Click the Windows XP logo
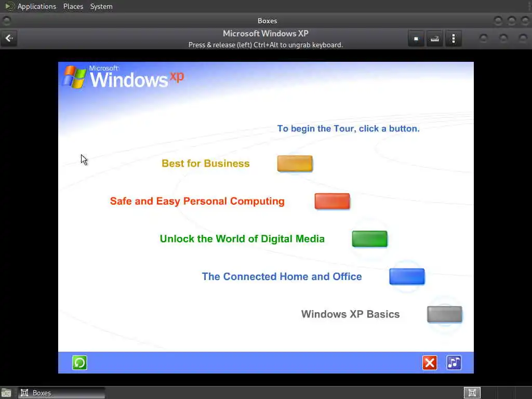The image size is (532, 399). pos(123,77)
